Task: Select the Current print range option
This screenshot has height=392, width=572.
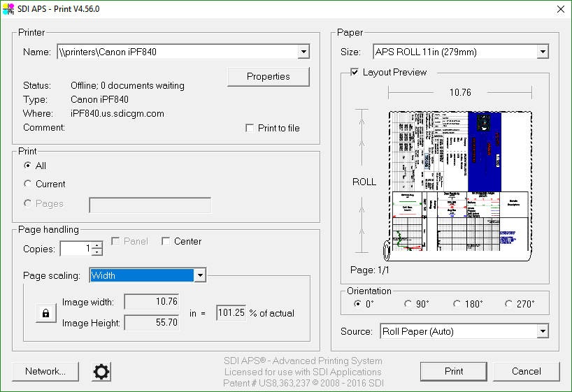Action: [x=28, y=184]
